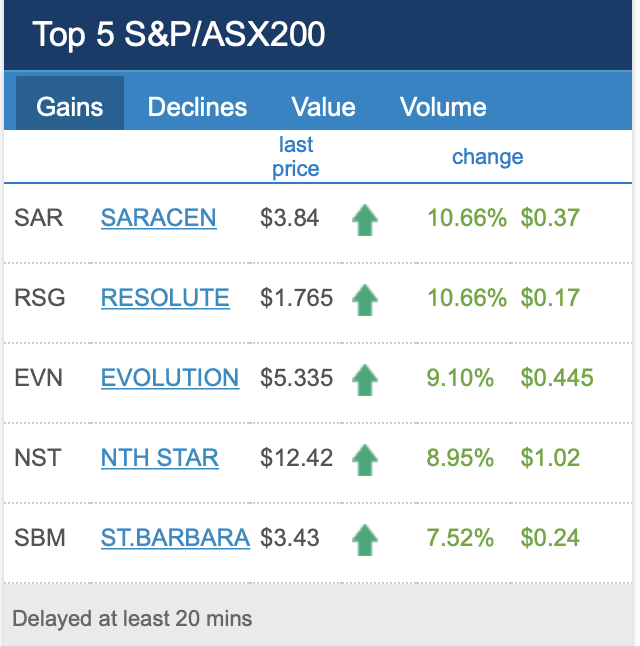This screenshot has height=646, width=640.
Task: Switch to the Declines tab
Action: pyautogui.click(x=197, y=107)
